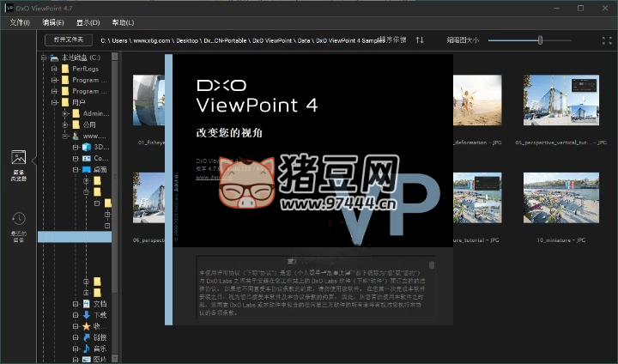The height and width of the screenshot is (364, 618).
Task: Collapse the 桌面 folder node
Action: (76, 170)
